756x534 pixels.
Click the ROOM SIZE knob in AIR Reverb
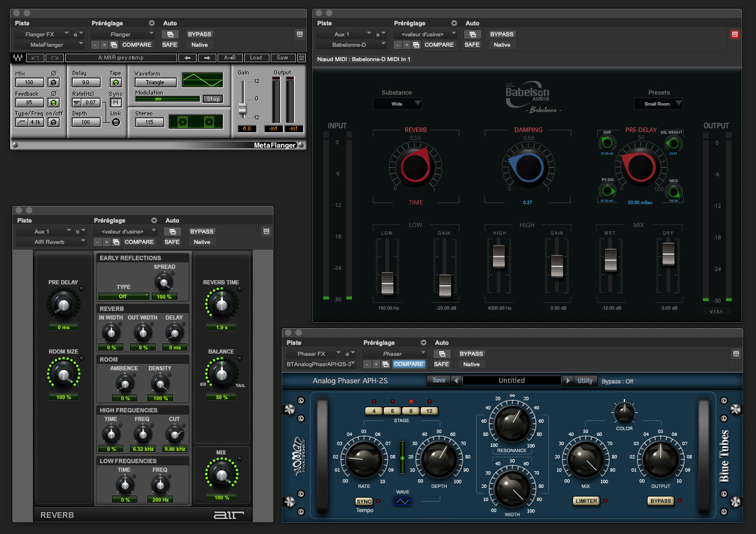pyautogui.click(x=63, y=373)
